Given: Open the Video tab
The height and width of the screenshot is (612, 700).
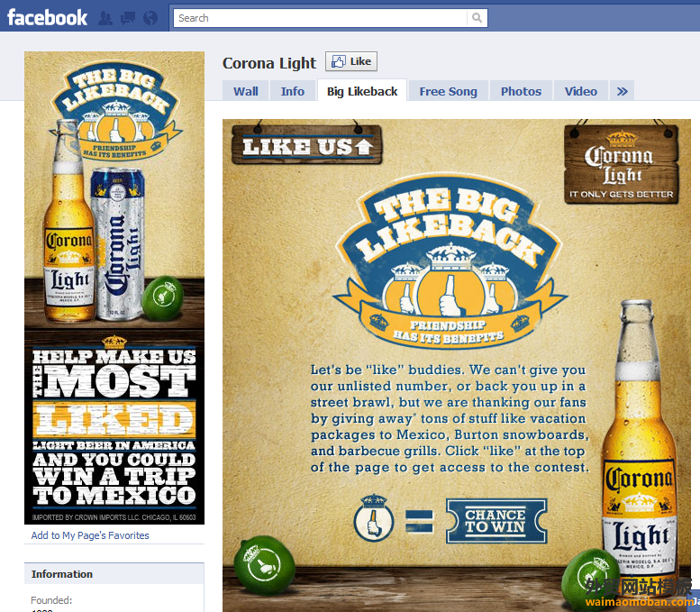Looking at the screenshot, I should tap(581, 91).
